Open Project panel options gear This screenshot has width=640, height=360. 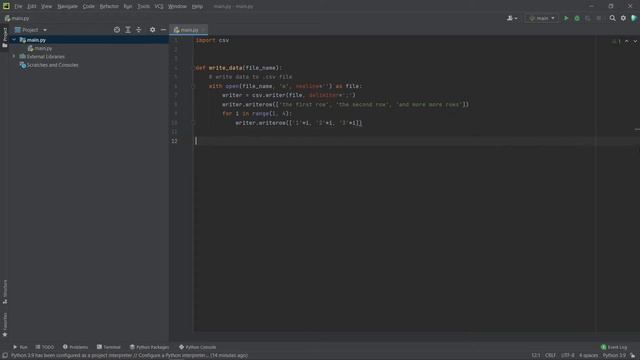pos(152,30)
